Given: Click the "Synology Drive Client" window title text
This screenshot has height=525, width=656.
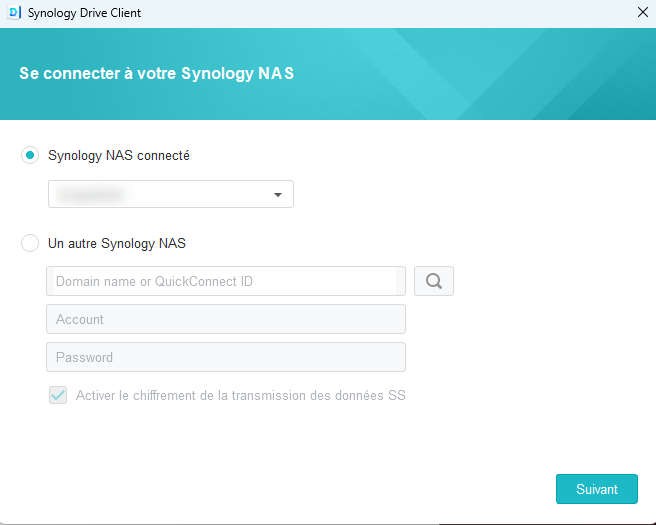Looking at the screenshot, I should click(85, 13).
